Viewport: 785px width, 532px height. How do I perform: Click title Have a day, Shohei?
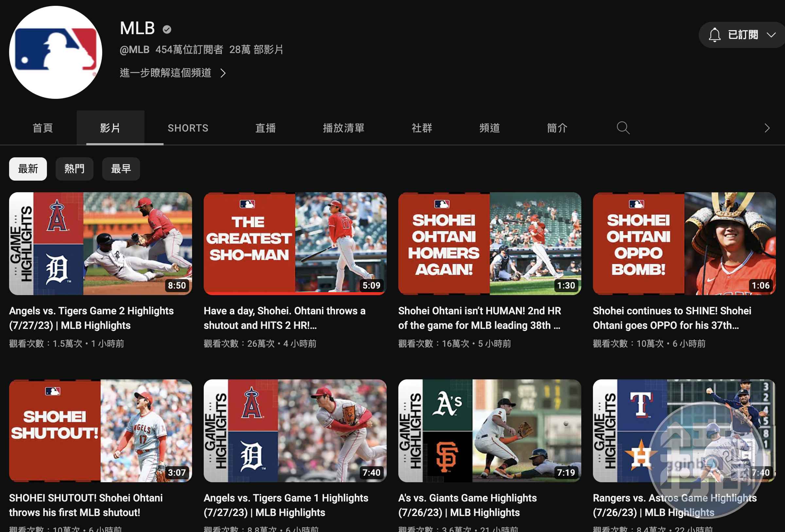(x=285, y=318)
